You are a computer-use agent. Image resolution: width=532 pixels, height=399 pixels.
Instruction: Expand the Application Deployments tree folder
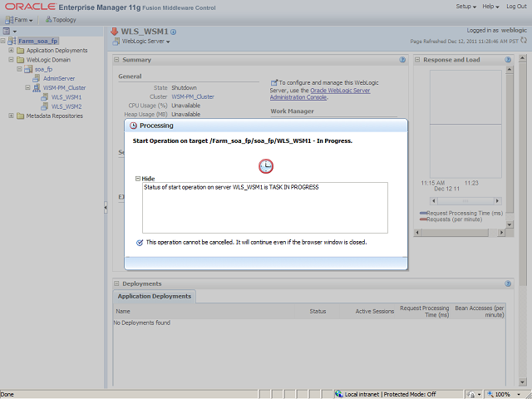(x=11, y=51)
